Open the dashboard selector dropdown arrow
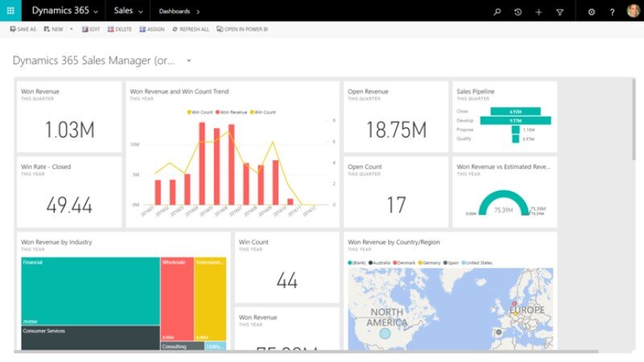 189,60
